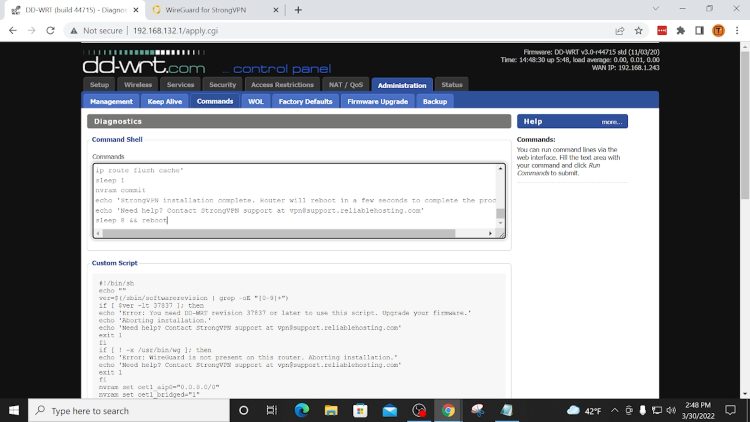
Task: Click the Not secure warning icon
Action: tap(74, 31)
